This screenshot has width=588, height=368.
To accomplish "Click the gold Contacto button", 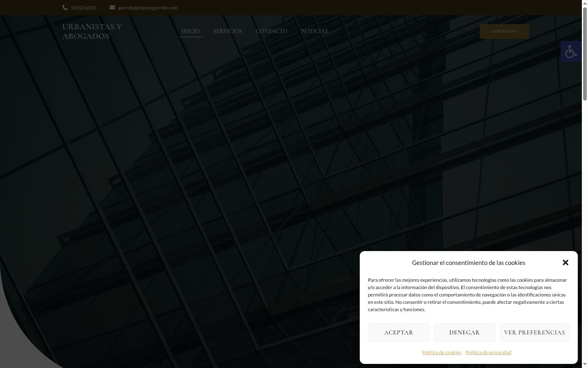I will tap(504, 31).
